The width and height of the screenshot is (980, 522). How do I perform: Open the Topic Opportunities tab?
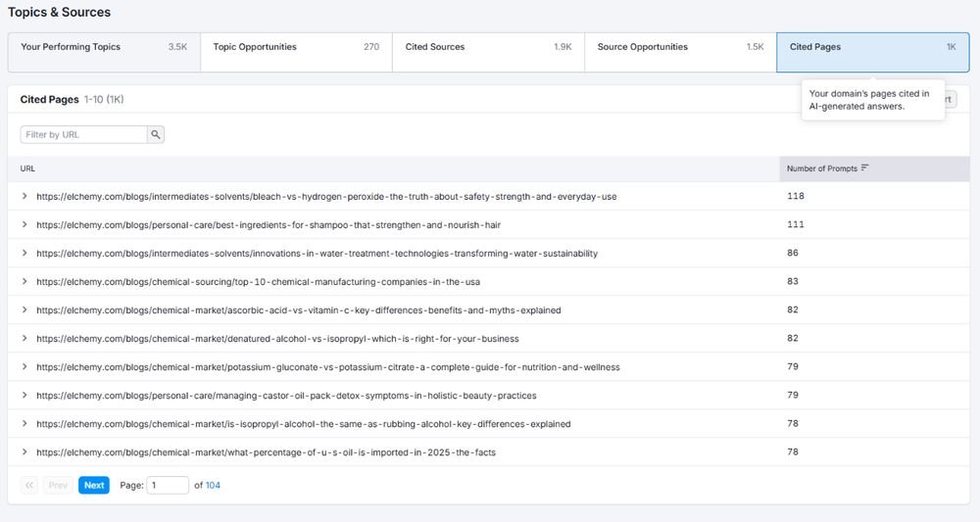coord(296,53)
